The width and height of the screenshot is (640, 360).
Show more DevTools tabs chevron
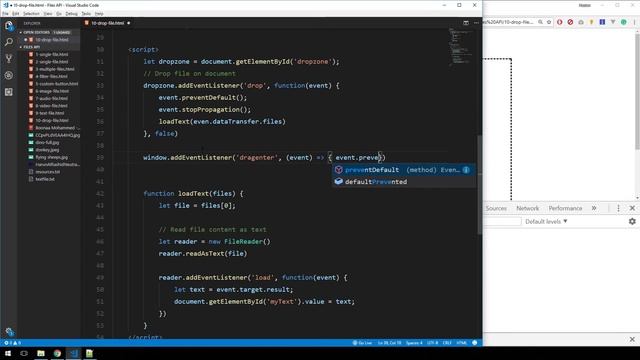click(x=594, y=208)
